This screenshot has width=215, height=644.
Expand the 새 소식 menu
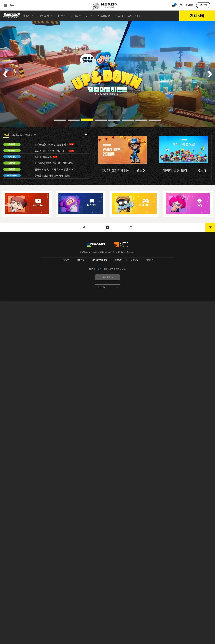tap(28, 16)
